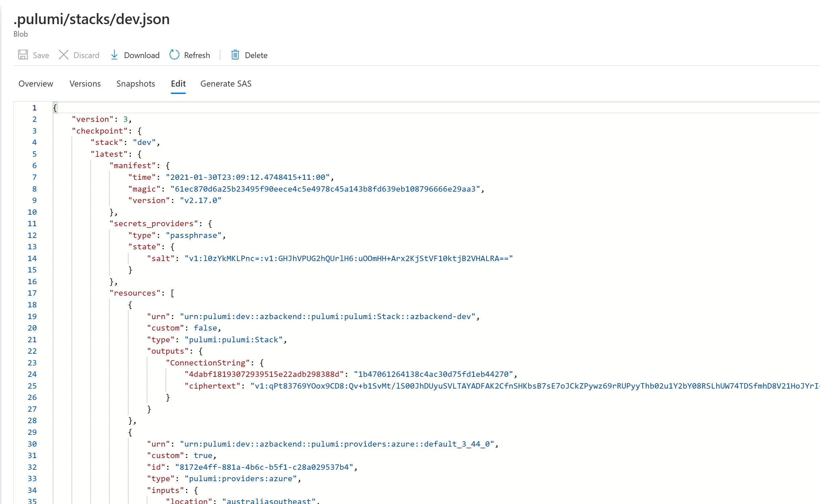Screen dimensions: 820x504
Task: Click the "latest" key
Action: coord(109,154)
